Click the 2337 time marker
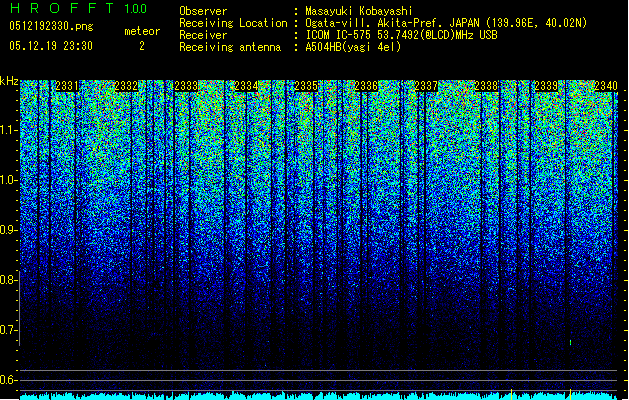629x400 pixels. [426, 86]
